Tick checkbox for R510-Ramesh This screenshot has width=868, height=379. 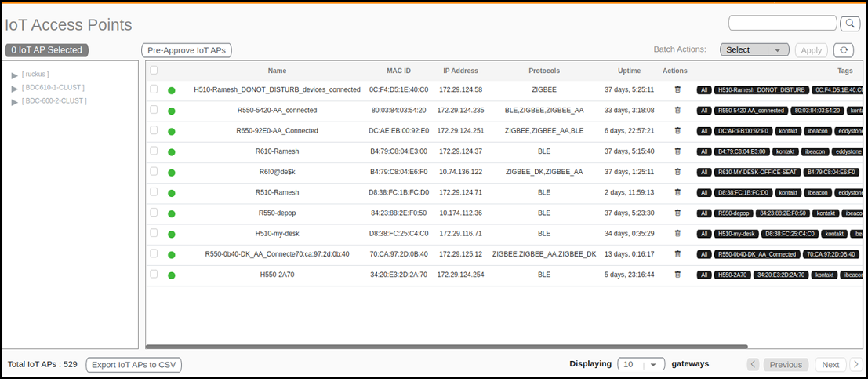click(x=154, y=191)
